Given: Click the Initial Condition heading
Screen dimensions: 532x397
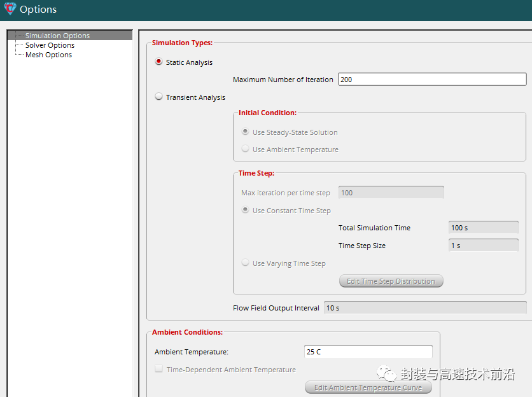Looking at the screenshot, I should pos(267,113).
